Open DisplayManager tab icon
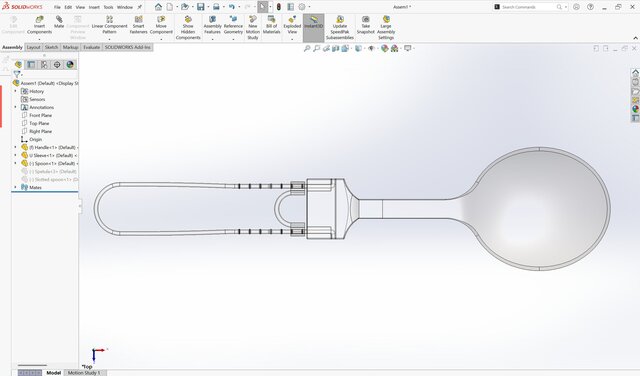Image resolution: width=640 pixels, height=376 pixels. (70, 65)
